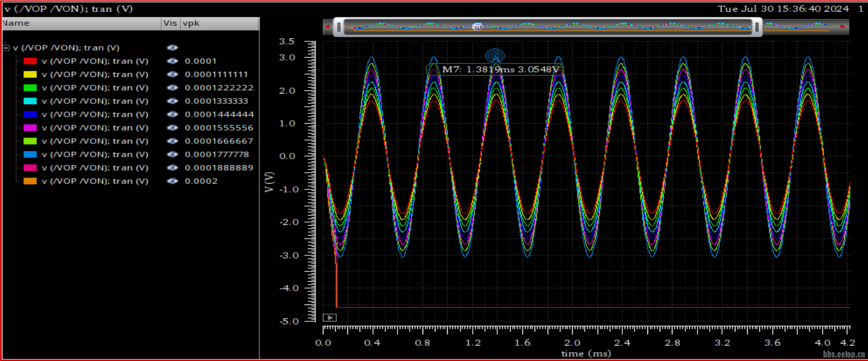Hide the trace with vpk 0.0001
Image resolution: width=868 pixels, height=361 pixels.
[172, 61]
